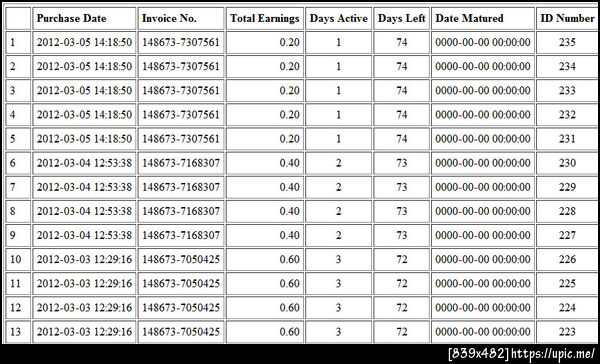Select Days Left "72" in row 13
The width and height of the screenshot is (600, 364).
click(401, 332)
